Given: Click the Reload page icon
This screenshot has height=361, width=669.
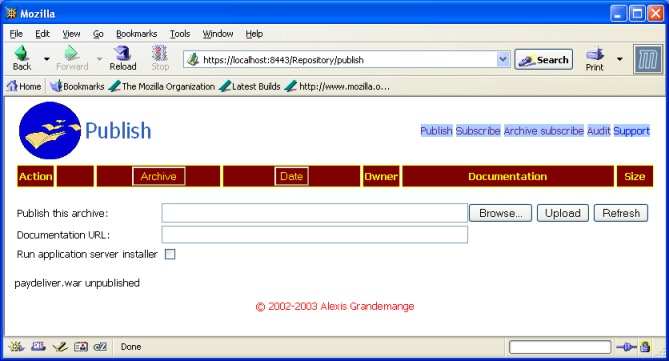Looking at the screenshot, I should 122,53.
